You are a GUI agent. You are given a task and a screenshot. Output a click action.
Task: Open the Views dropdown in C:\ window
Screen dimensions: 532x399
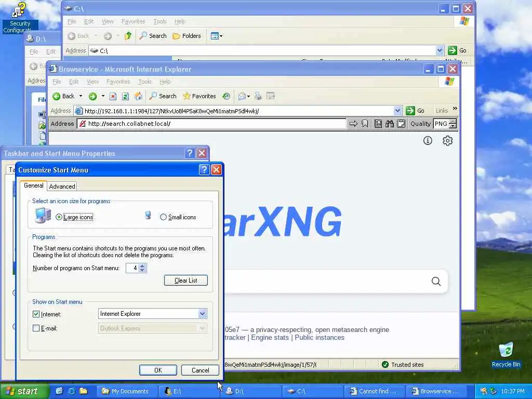216,36
